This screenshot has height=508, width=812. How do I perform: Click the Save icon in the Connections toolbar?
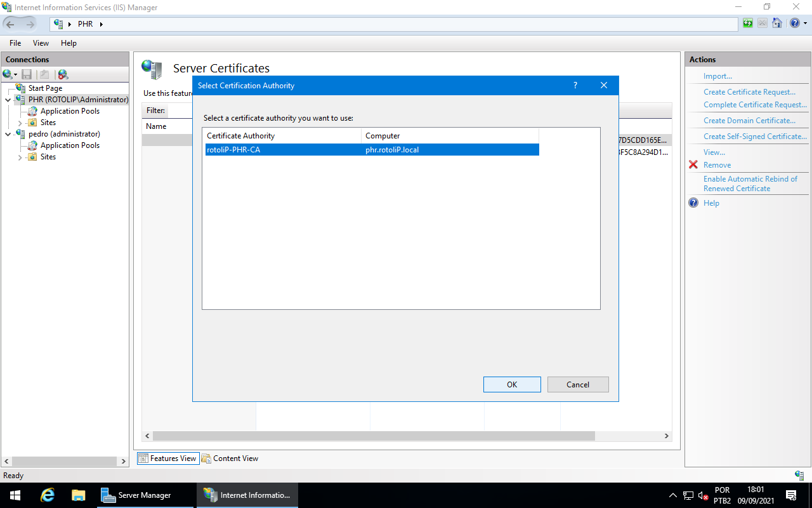[x=27, y=74]
